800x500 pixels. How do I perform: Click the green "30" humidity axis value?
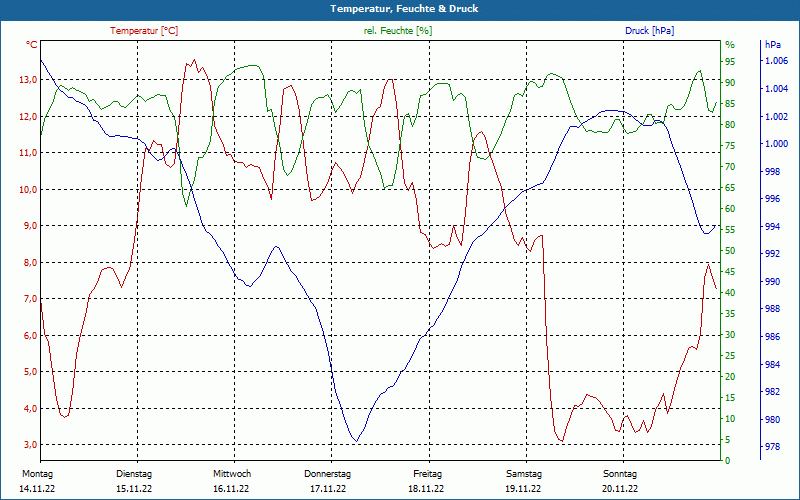[730, 335]
